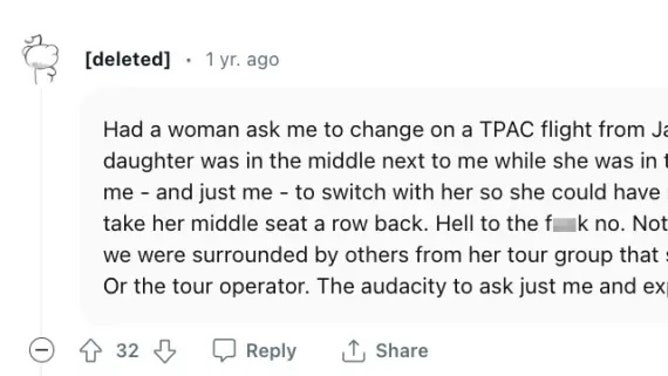Click the line starting "Or the tour operator"
Screen dimensions: 668x376
click(385, 286)
